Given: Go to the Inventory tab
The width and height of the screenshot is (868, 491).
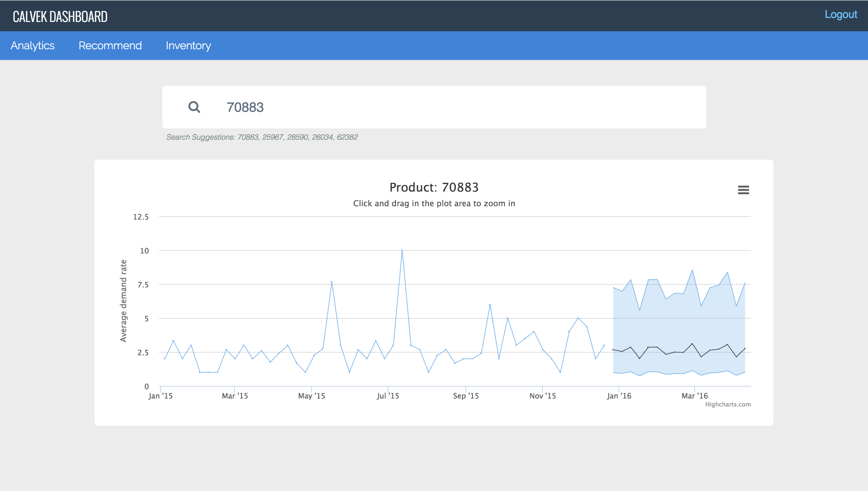Looking at the screenshot, I should tap(188, 46).
